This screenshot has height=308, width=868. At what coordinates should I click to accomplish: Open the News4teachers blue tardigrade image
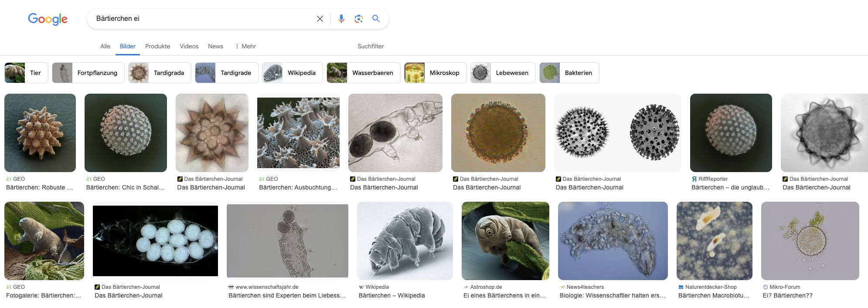click(x=613, y=241)
